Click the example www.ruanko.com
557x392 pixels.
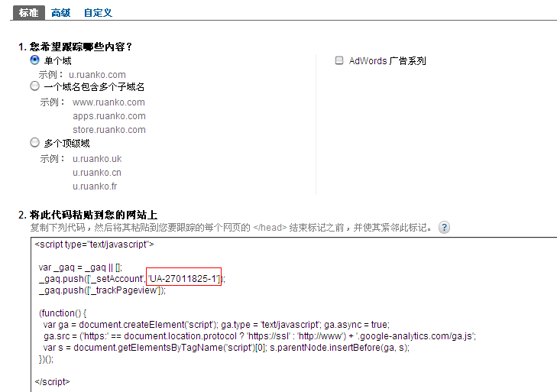pos(108,102)
